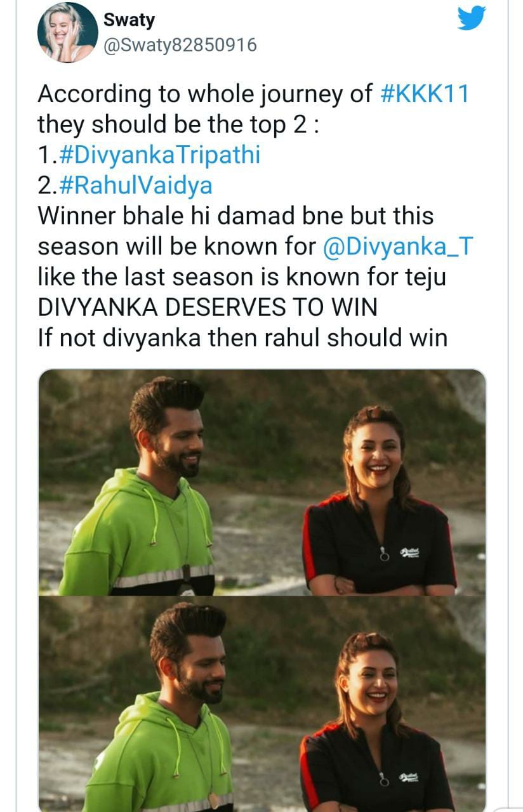Click 'If not divyanka then rahul should win'
This screenshot has height=812, width=523.
pos(242,338)
